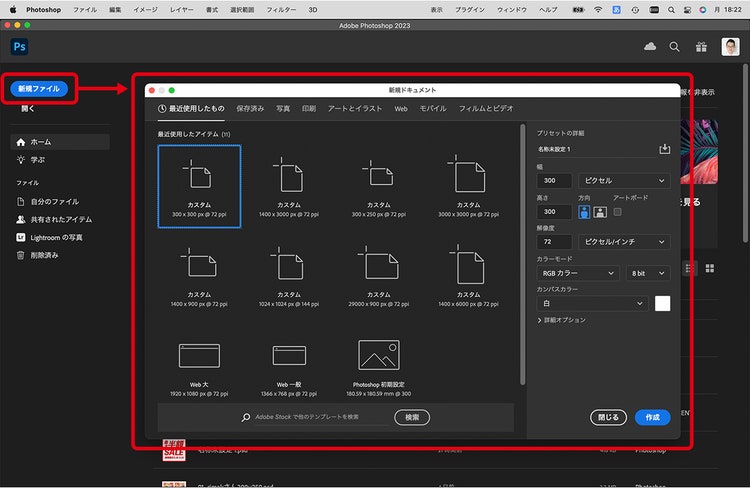This screenshot has height=488, width=750.
Task: Open the ピクセル width unit dropdown
Action: coord(624,181)
